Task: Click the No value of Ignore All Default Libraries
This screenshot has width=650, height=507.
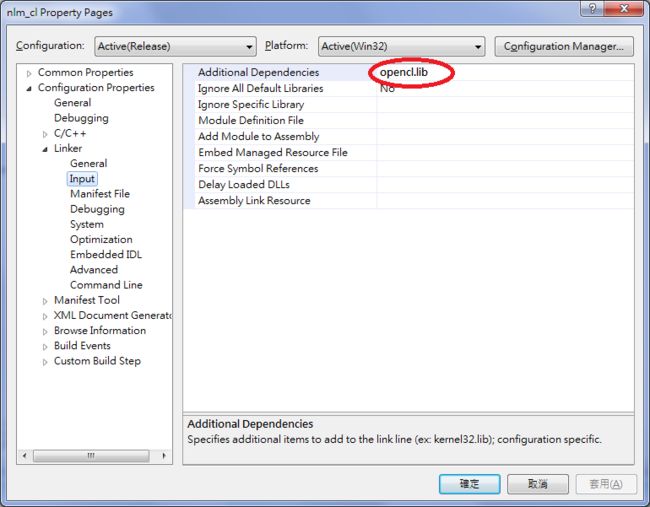Action: coord(505,88)
